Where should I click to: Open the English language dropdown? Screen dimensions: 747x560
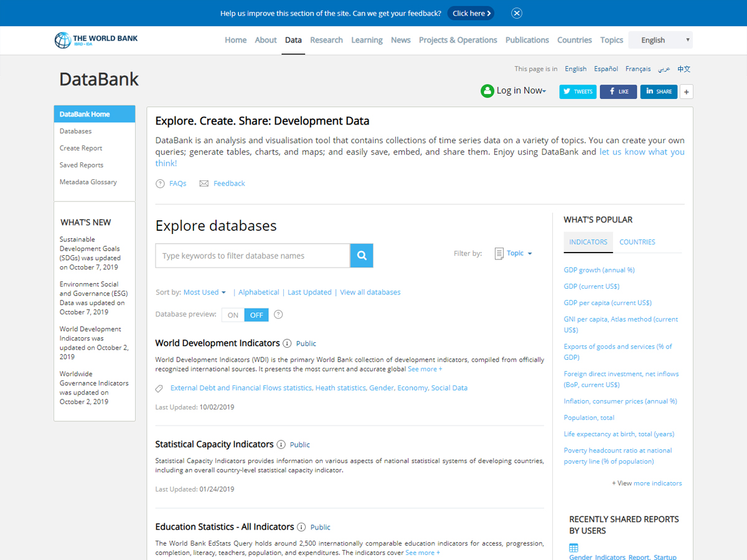click(660, 40)
